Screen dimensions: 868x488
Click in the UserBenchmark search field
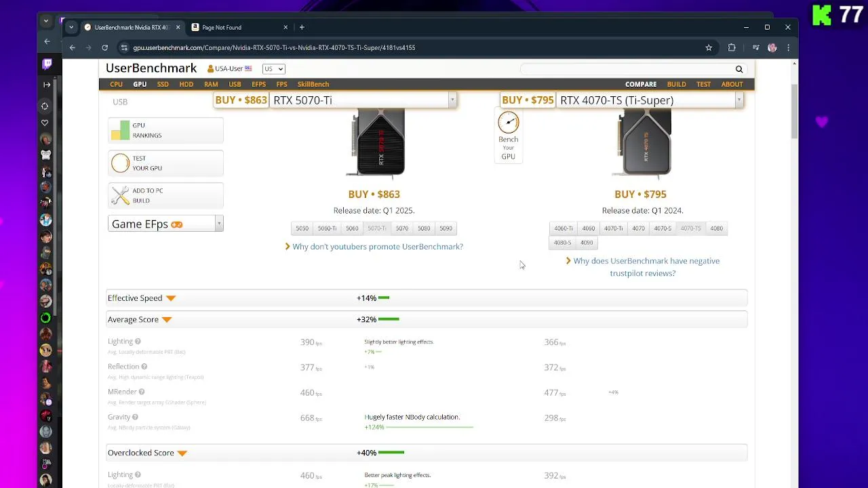click(x=627, y=69)
